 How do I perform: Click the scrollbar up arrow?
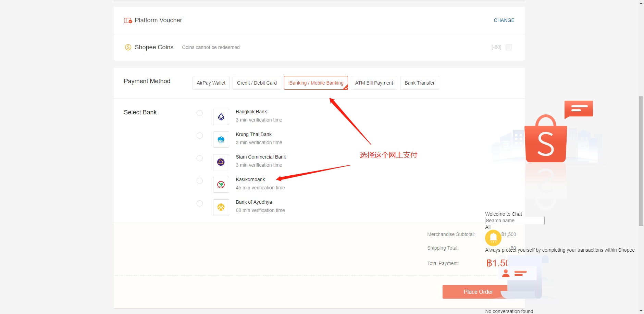[x=641, y=3]
